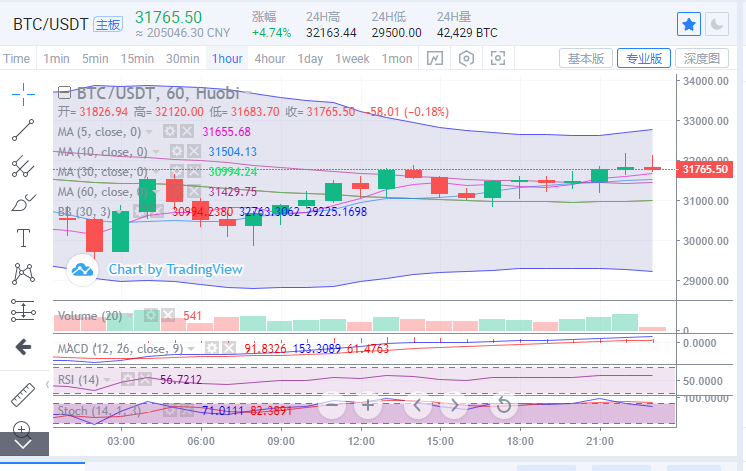The width and height of the screenshot is (746, 471).
Task: Collapse legend box next to BTC/USDT title
Action: click(x=64, y=92)
